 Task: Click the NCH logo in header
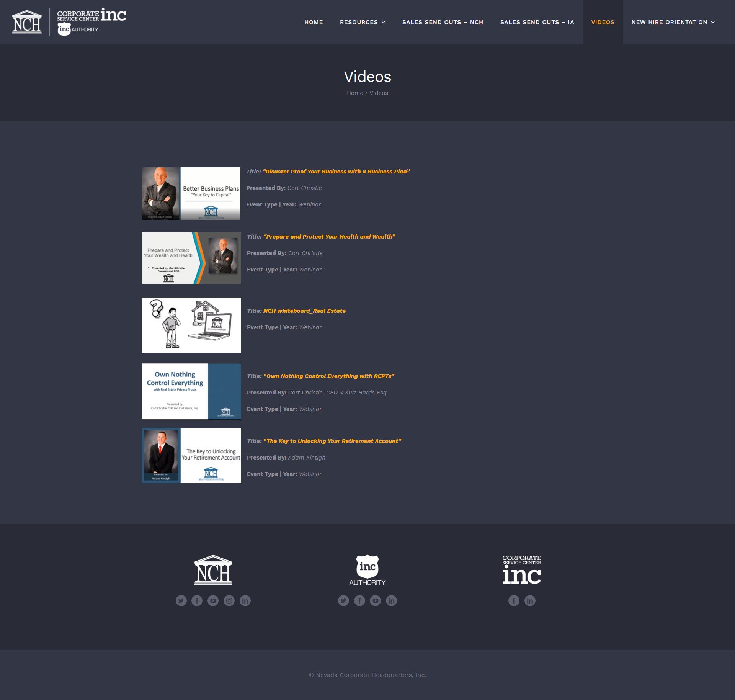[x=27, y=22]
